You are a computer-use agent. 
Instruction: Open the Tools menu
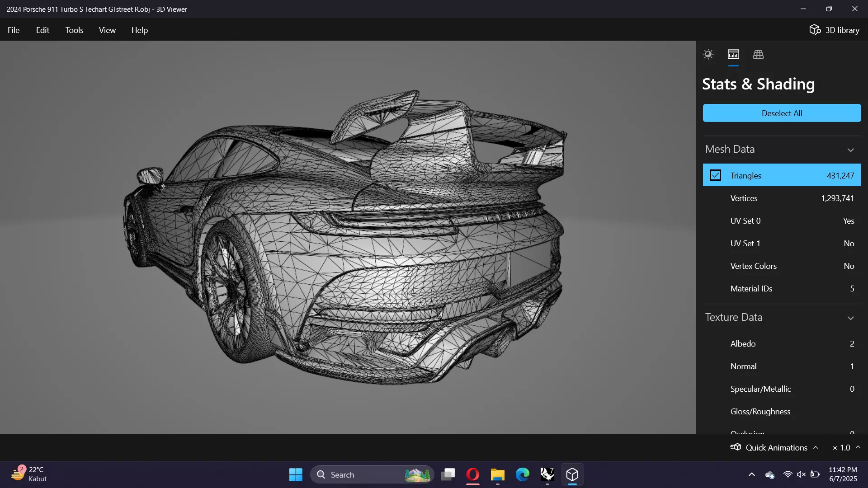point(74,30)
